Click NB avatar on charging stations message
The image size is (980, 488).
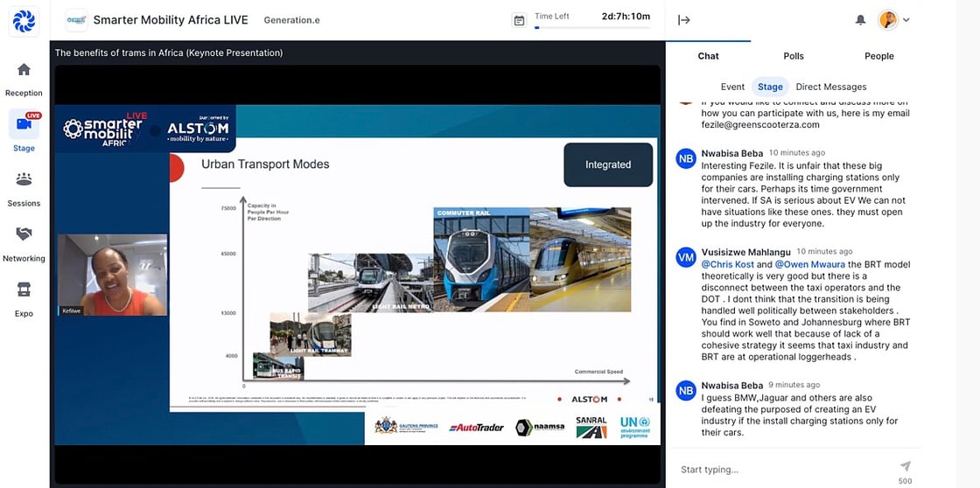[686, 158]
